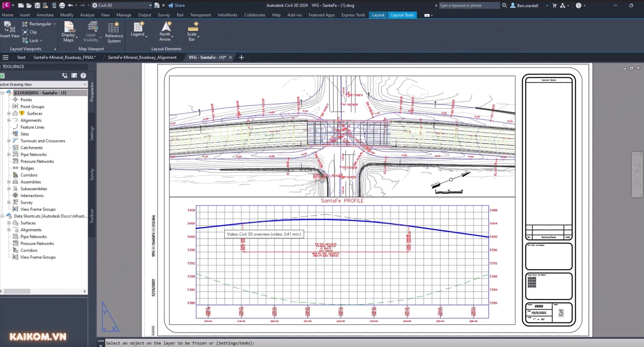The width and height of the screenshot is (644, 347).
Task: Click the North Arrow ribbon icon
Action: click(166, 28)
